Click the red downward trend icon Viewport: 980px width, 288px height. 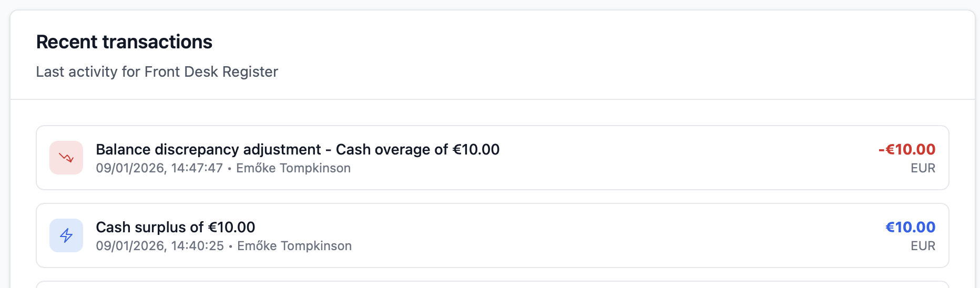[x=66, y=158]
